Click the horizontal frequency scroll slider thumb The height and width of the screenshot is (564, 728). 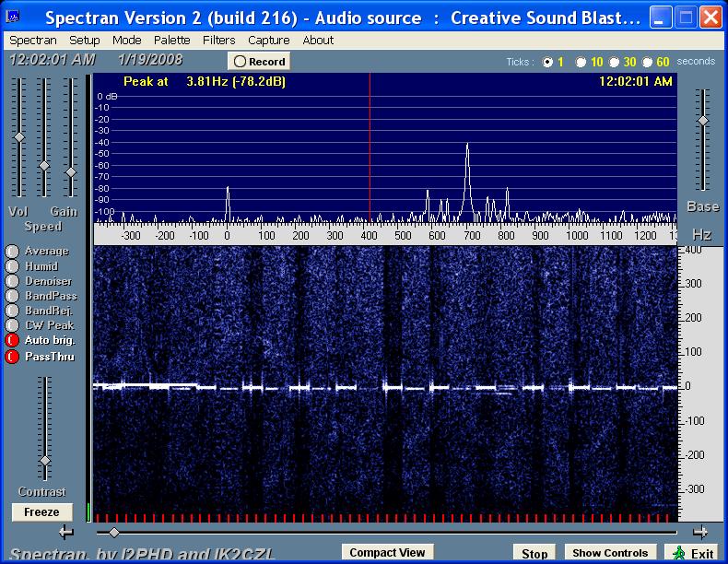(x=113, y=533)
